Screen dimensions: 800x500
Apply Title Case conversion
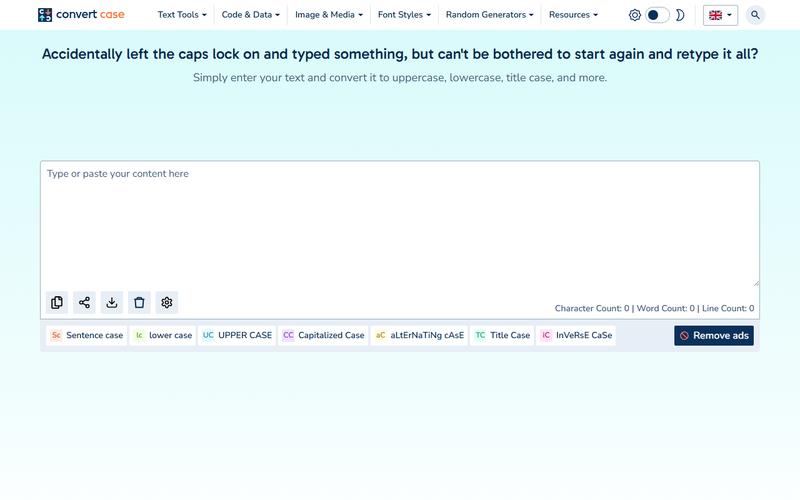click(502, 335)
